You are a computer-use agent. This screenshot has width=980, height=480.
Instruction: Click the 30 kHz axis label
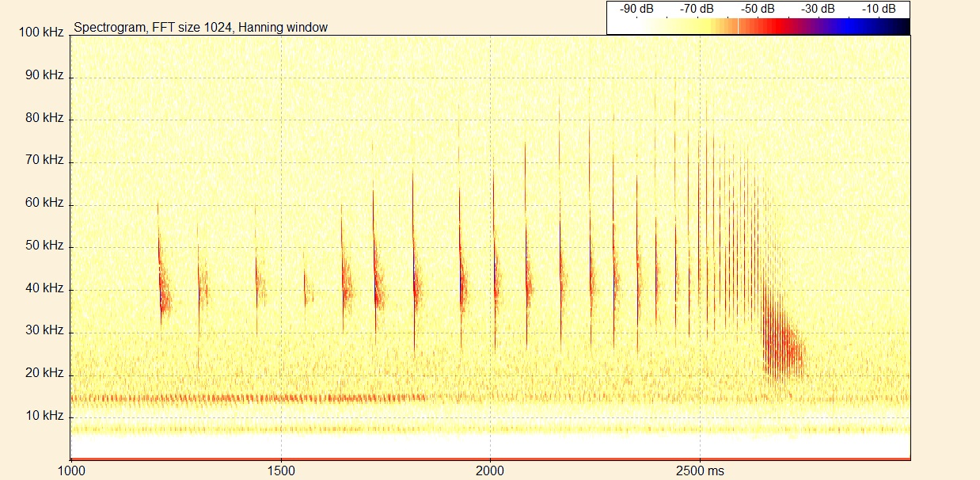(44, 330)
